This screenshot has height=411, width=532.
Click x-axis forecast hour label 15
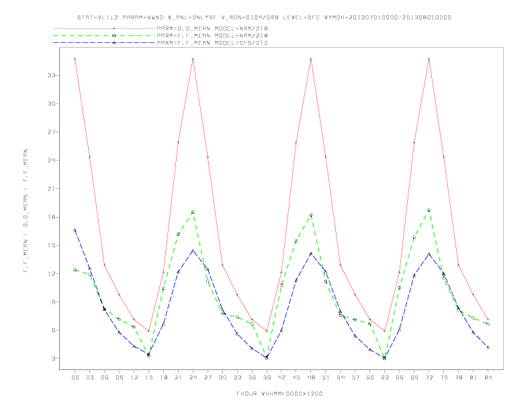(148, 377)
